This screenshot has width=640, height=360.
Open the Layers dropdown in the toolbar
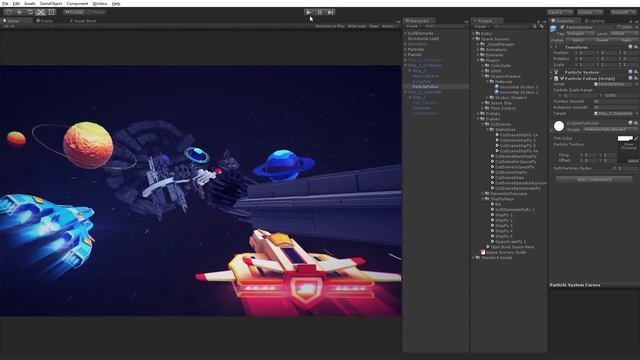pyautogui.click(x=560, y=12)
